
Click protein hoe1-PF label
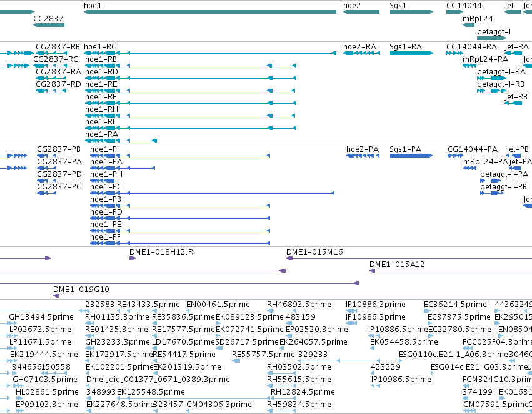tap(105, 237)
